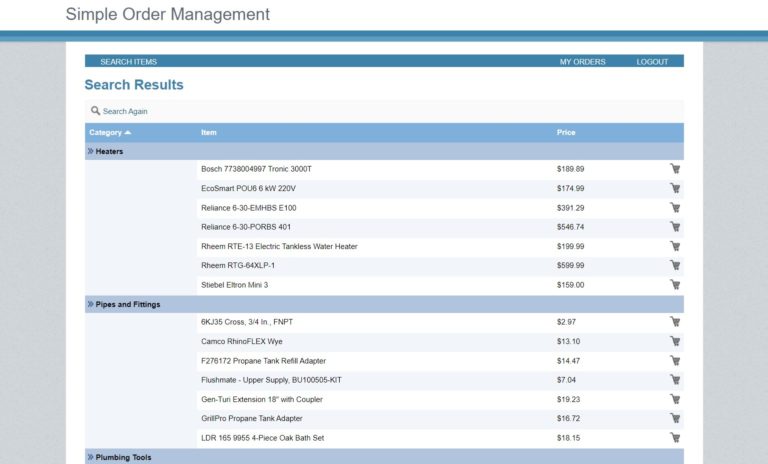Viewport: 768px width, 464px height.
Task: Add Rheem RTE-13 Tankless Water Heater to cart
Action: [x=675, y=246]
